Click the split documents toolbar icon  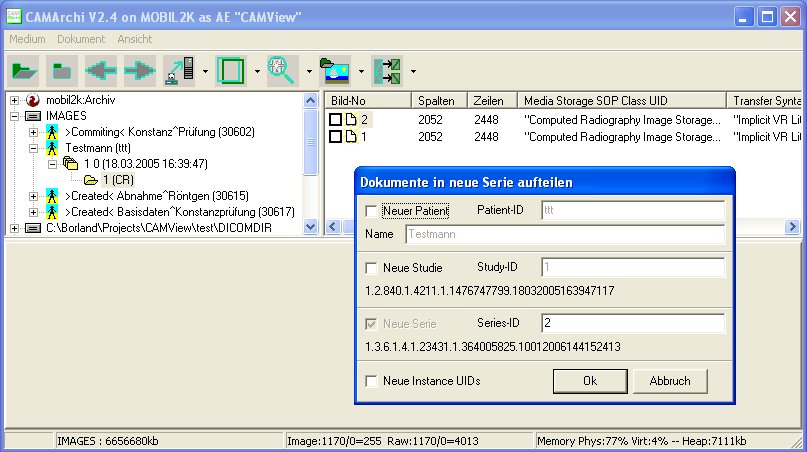387,71
